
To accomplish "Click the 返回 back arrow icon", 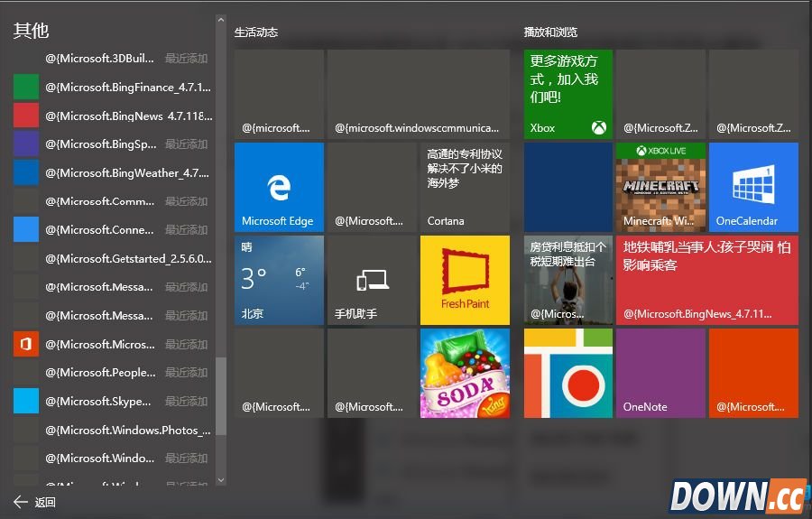I will pos(20,501).
